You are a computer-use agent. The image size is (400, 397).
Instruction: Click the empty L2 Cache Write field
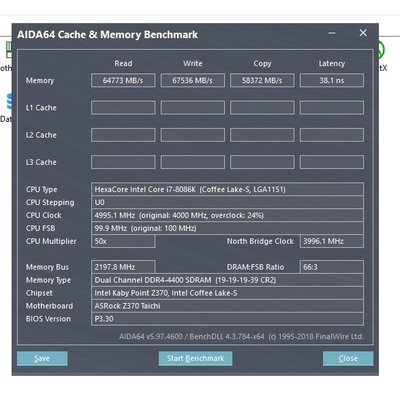click(193, 135)
